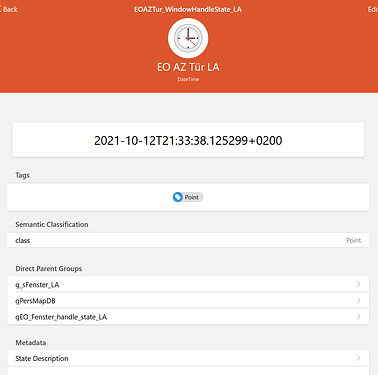Click the Direct Parent Groups heading
This screenshot has height=375, width=378.
tap(49, 269)
